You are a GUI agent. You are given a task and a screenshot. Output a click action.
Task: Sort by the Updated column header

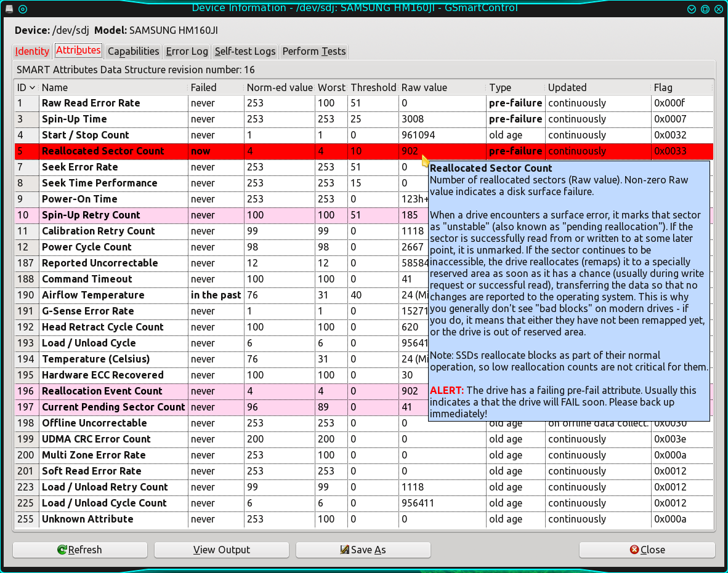coord(598,87)
